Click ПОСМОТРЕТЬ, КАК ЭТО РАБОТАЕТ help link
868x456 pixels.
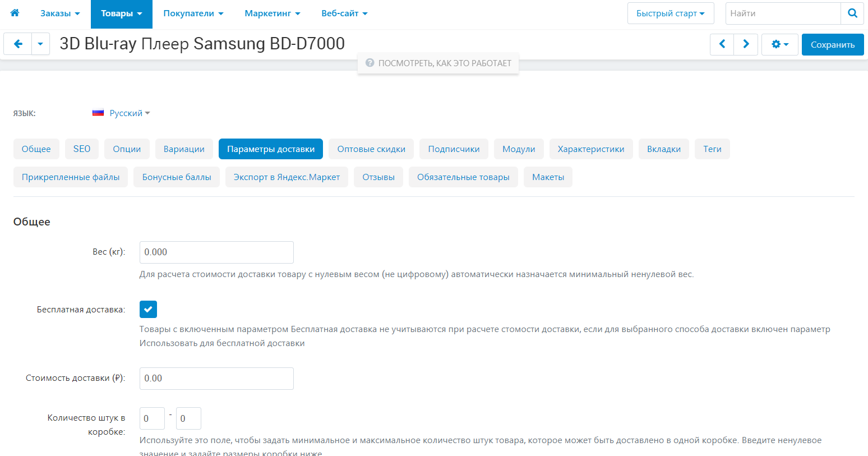[438, 63]
